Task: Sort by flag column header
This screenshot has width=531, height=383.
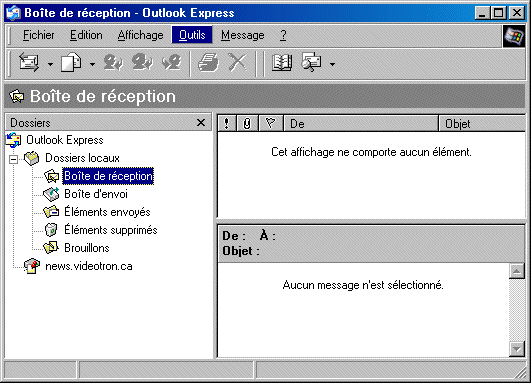Action: click(270, 124)
